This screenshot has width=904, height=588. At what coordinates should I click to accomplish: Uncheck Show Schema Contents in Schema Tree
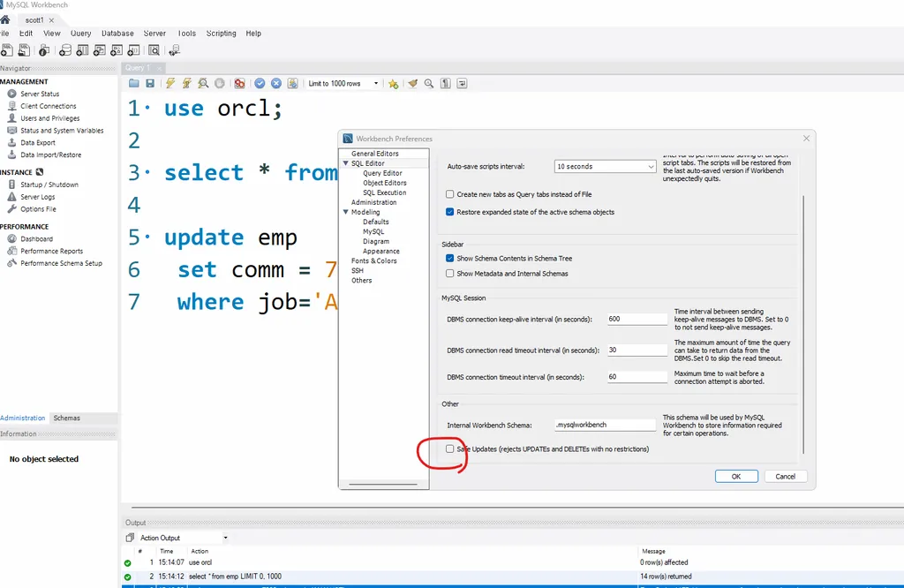(x=449, y=259)
